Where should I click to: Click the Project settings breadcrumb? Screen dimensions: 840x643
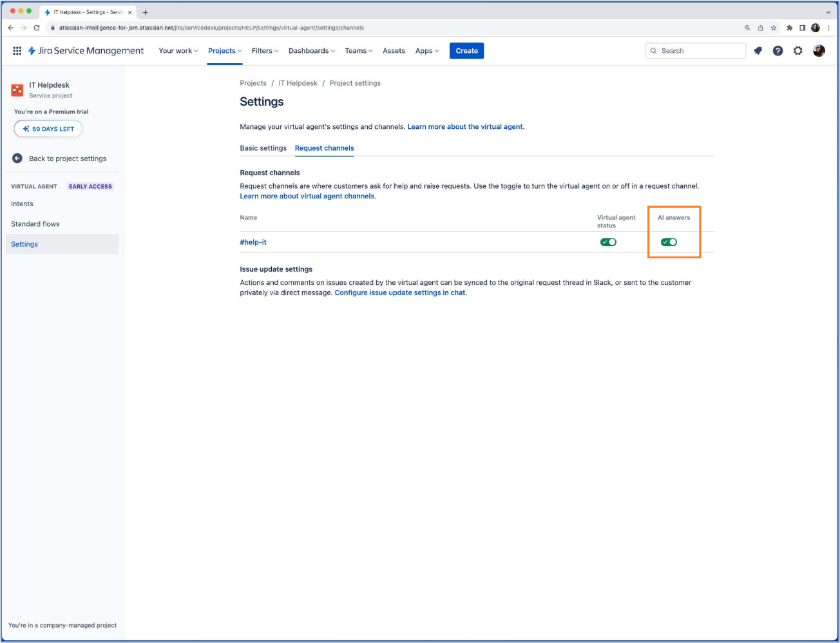point(355,83)
